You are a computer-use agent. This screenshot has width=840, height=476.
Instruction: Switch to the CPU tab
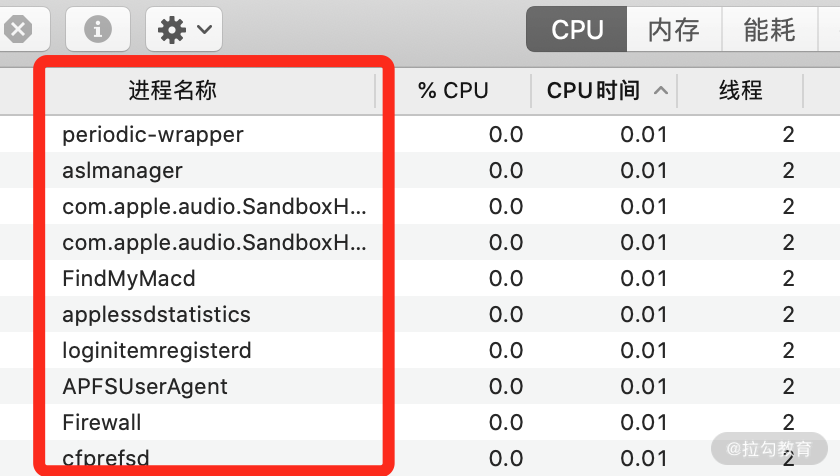(577, 30)
